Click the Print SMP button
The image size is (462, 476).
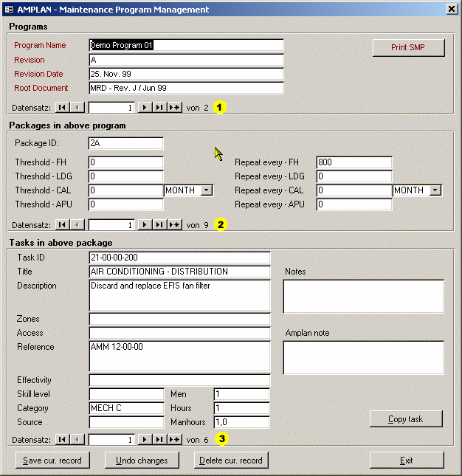[408, 48]
